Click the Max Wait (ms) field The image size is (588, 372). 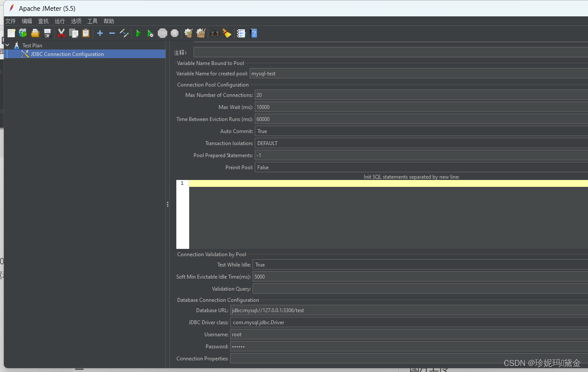tap(421, 107)
